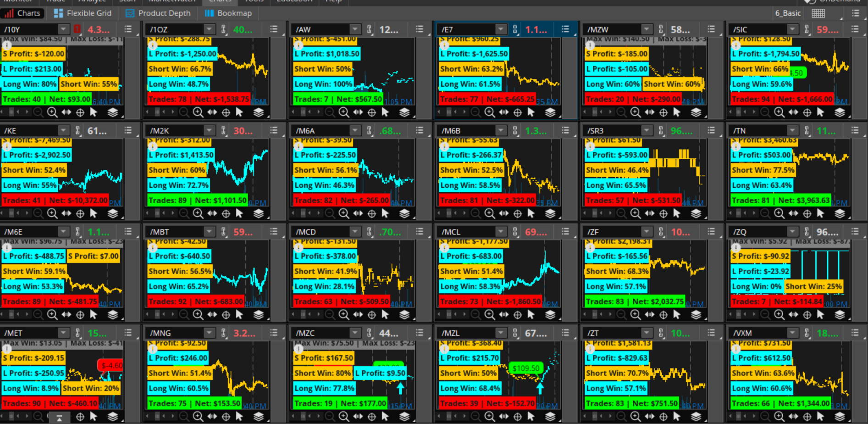Screen dimensions: 868x424
Task: Expand the /MBT symbol dropdown
Action: pyautogui.click(x=209, y=232)
